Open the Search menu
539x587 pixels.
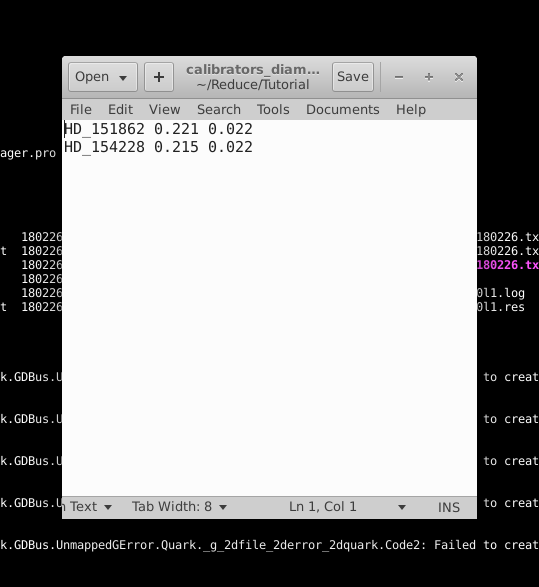click(219, 109)
